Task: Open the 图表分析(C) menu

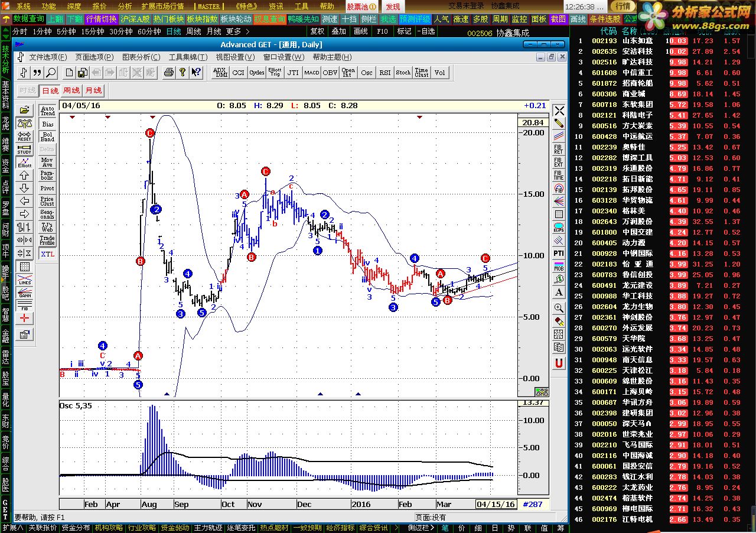Action: [x=141, y=57]
